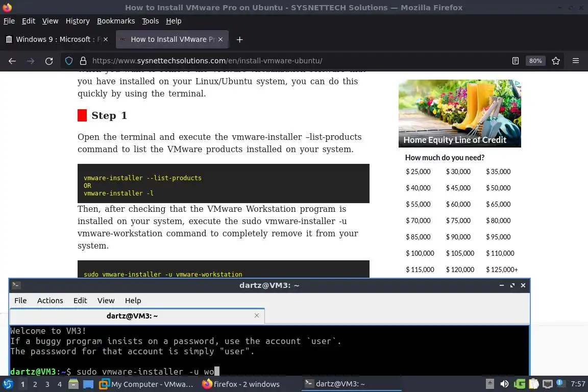Viewport: 588px width, 392px height.
Task: Switch to workspace 2
Action: click(x=35, y=384)
